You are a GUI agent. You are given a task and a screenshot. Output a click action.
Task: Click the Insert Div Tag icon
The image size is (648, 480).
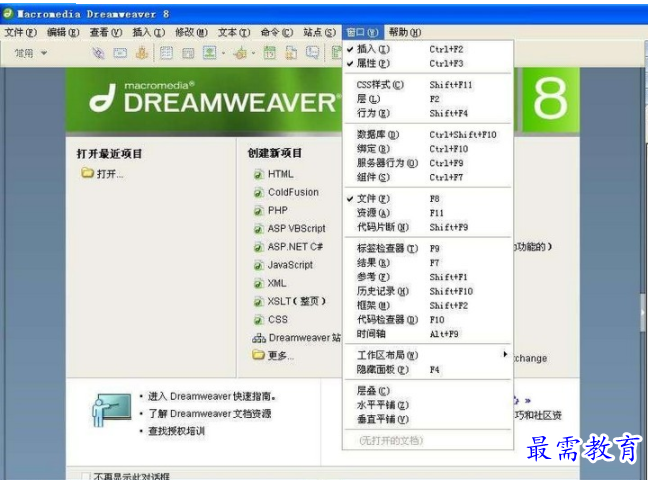coord(188,53)
